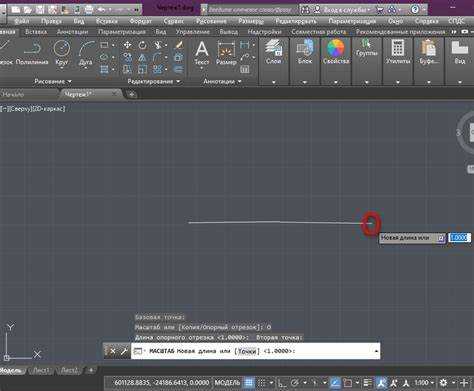Expand the Рисование panel dropdown
The image size is (474, 391).
tap(53, 81)
